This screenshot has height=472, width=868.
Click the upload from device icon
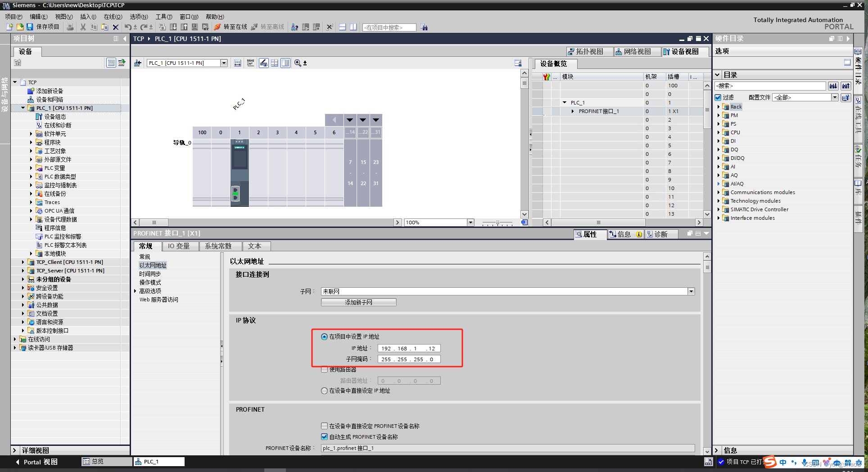click(x=184, y=27)
